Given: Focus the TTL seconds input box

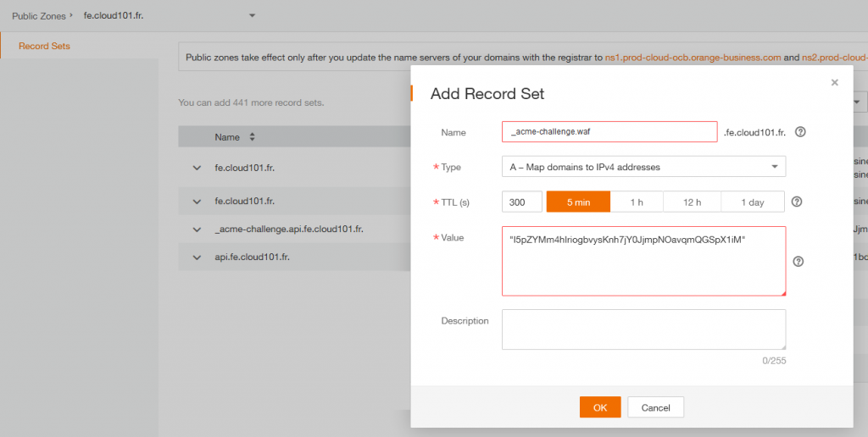Looking at the screenshot, I should pos(522,202).
